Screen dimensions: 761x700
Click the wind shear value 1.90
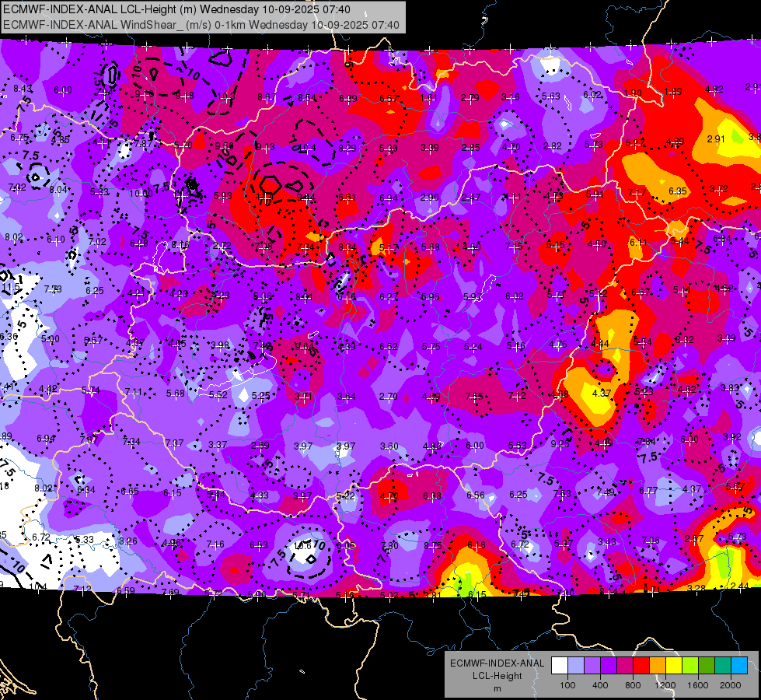click(633, 93)
